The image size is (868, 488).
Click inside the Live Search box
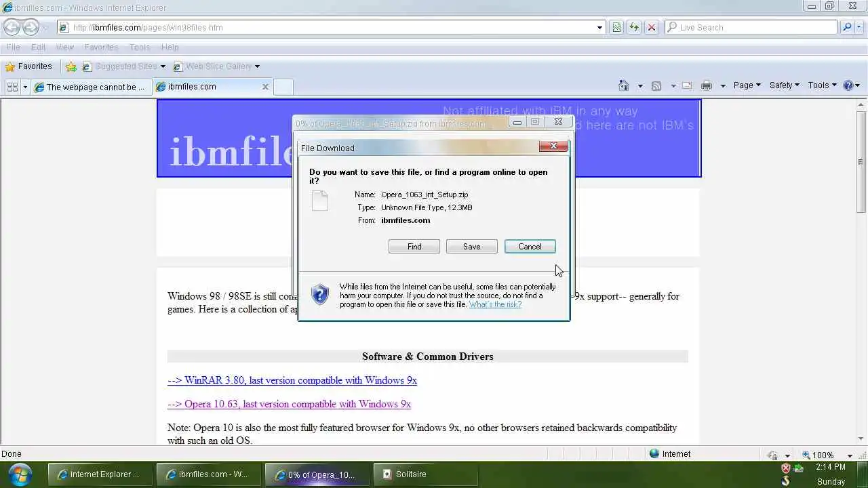pos(751,28)
